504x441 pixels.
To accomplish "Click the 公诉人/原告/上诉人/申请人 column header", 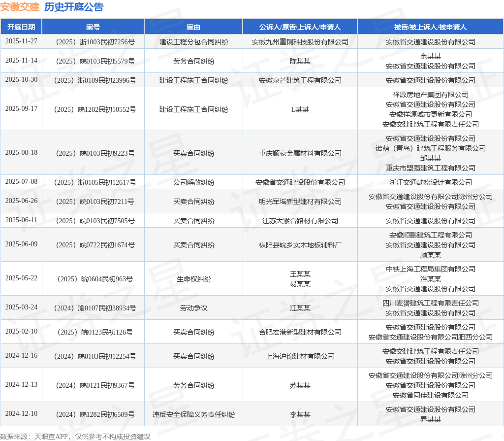I will 300,27.
